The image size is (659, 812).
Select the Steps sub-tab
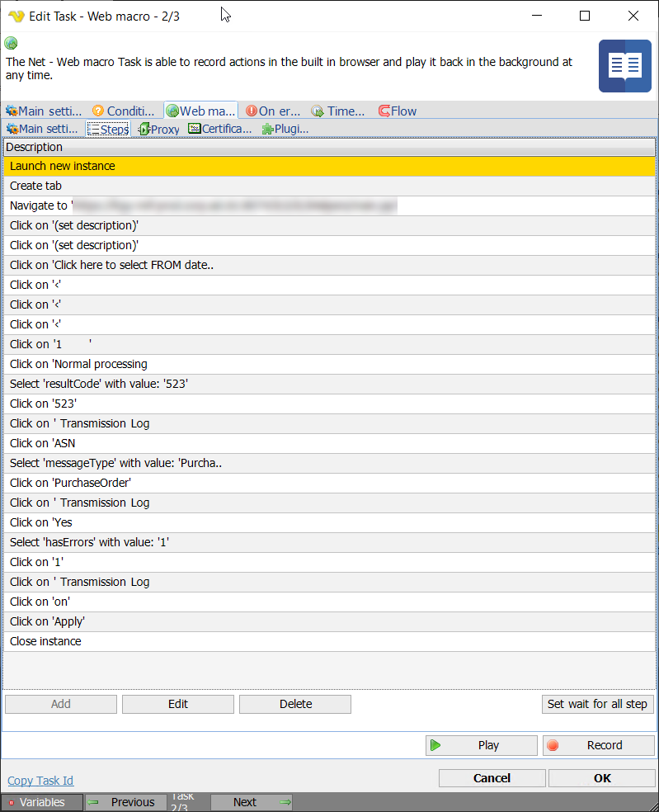tap(109, 129)
